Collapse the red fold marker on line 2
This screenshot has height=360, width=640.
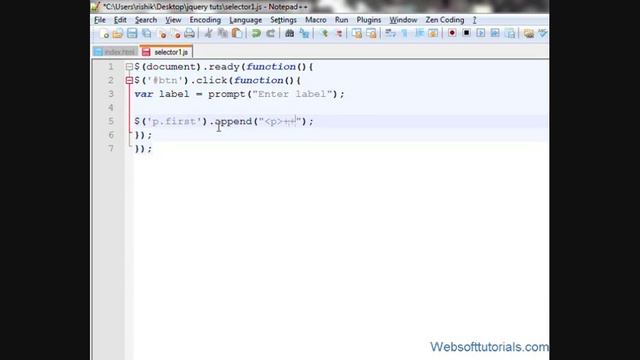point(129,80)
